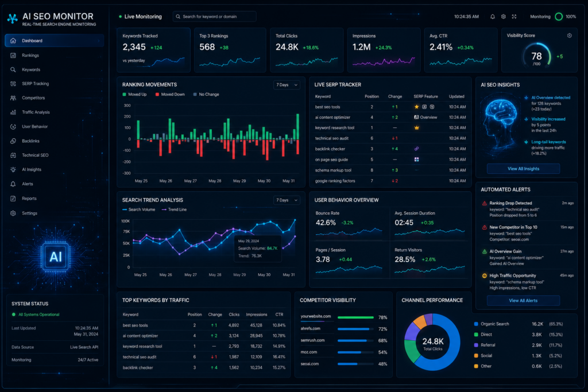Click the search magnifier icon in search box
Screen dimensions: 588x392
[x=178, y=17]
